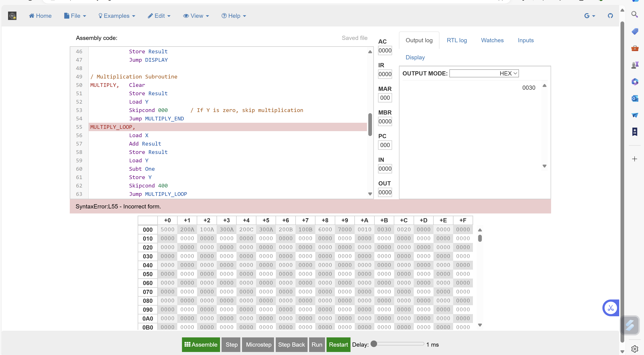
Task: Open Outlook in the Edge sidebar
Action: pos(635,98)
